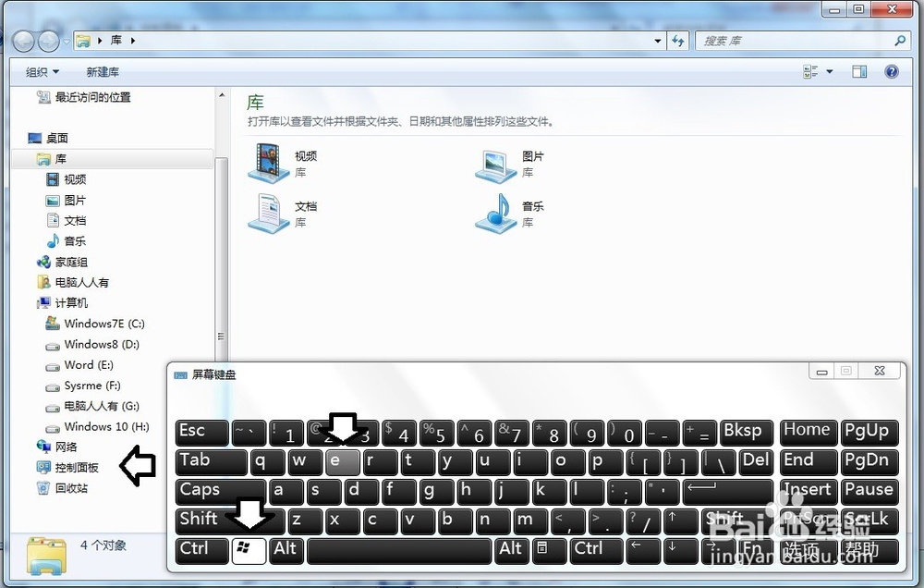
Task: Toggle the Insert key on the keyboard
Action: [x=807, y=491]
